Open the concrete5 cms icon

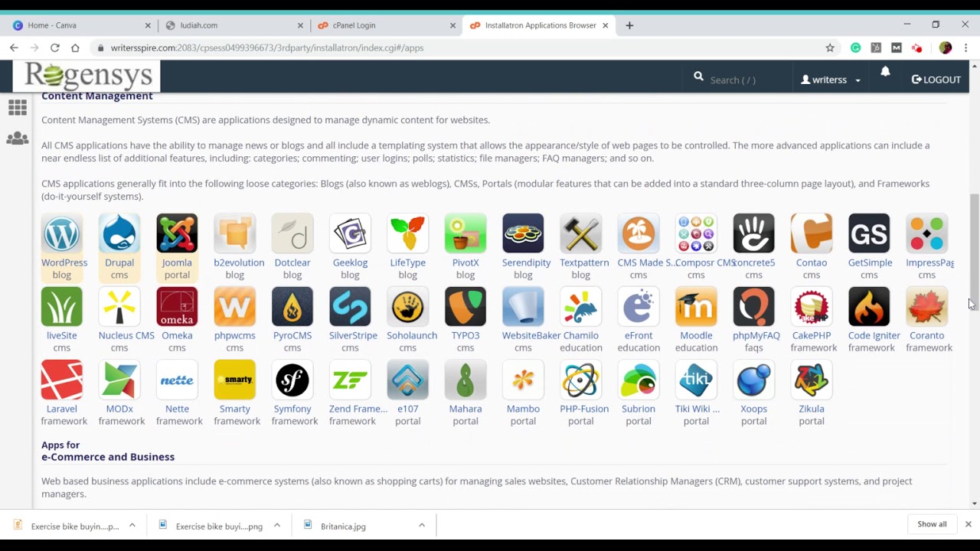pyautogui.click(x=754, y=233)
